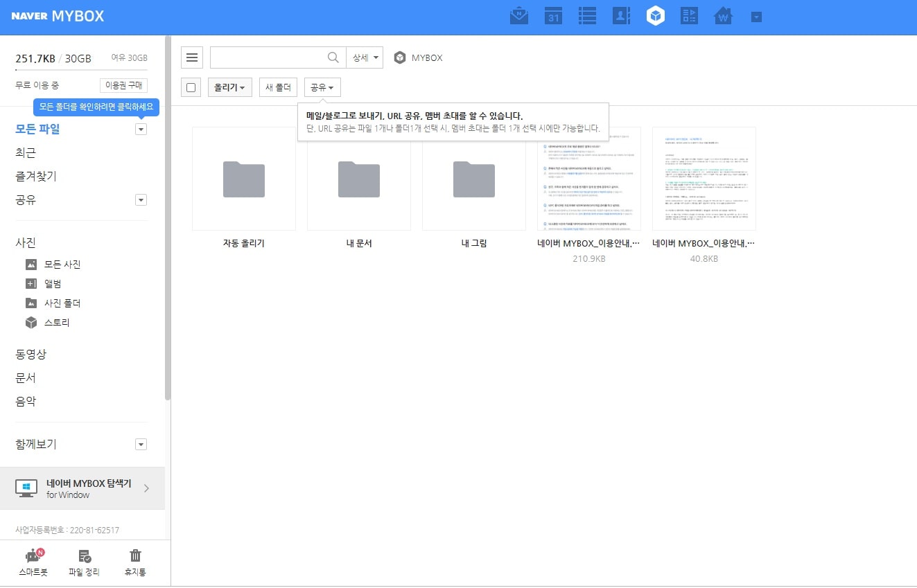Click the 사진 section heading
The image size is (917, 588).
click(x=26, y=242)
